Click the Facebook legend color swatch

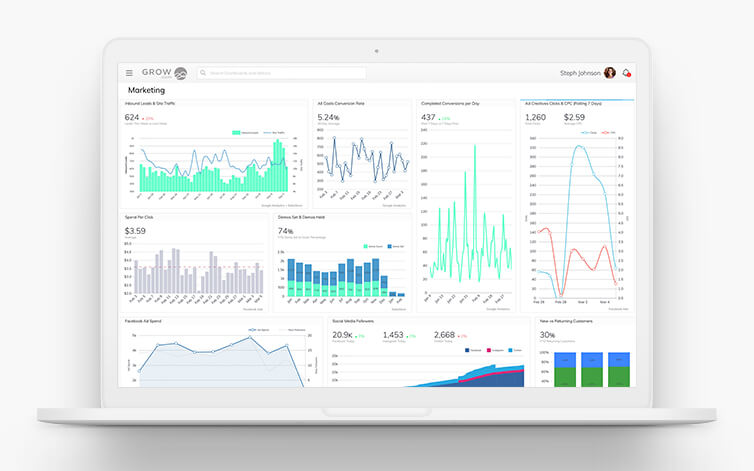(466, 351)
